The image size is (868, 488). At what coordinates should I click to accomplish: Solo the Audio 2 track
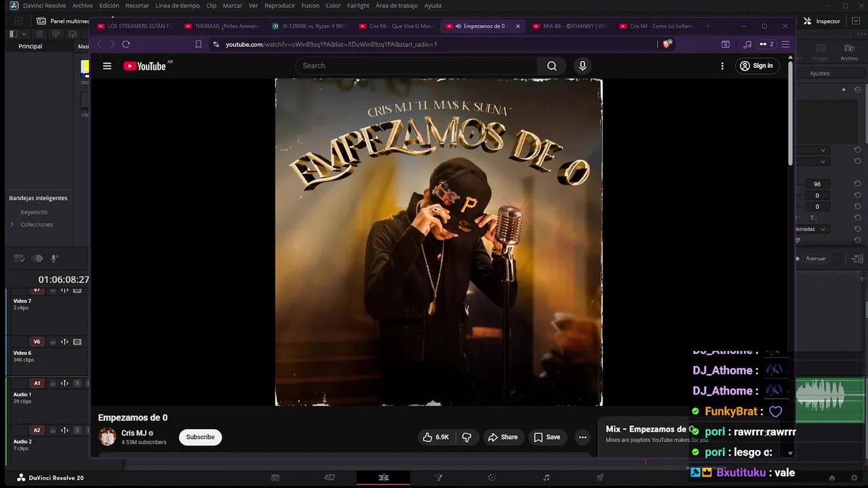point(77,430)
